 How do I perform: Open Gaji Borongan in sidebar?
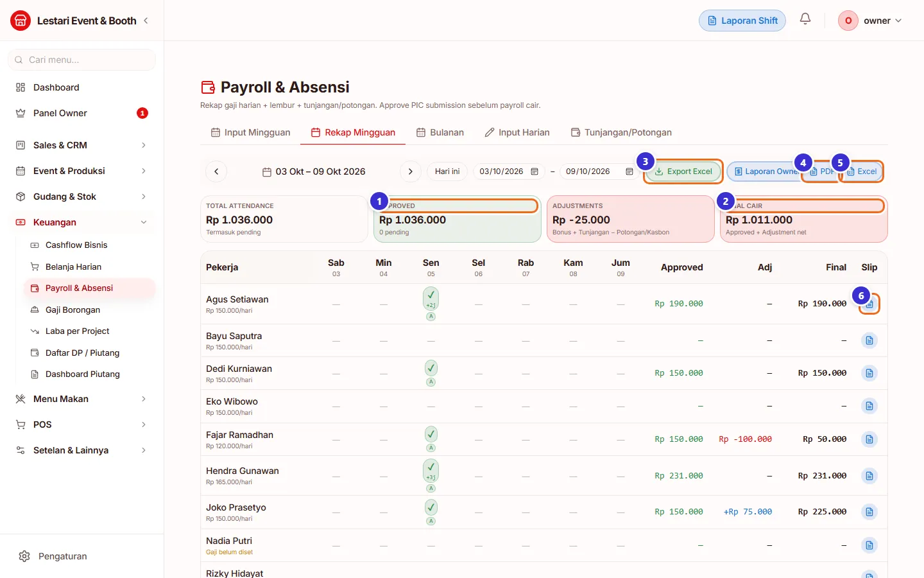[90, 310]
